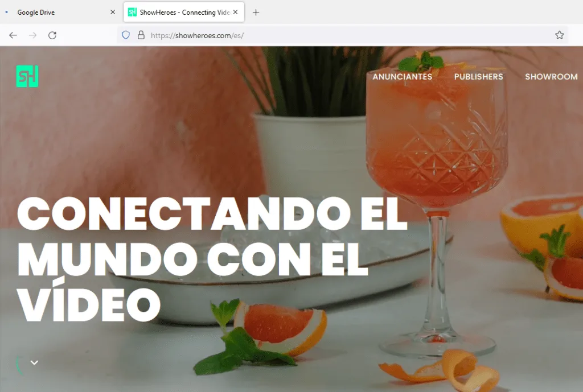583x392 pixels.
Task: Click the forward navigation arrow
Action: [x=32, y=35]
